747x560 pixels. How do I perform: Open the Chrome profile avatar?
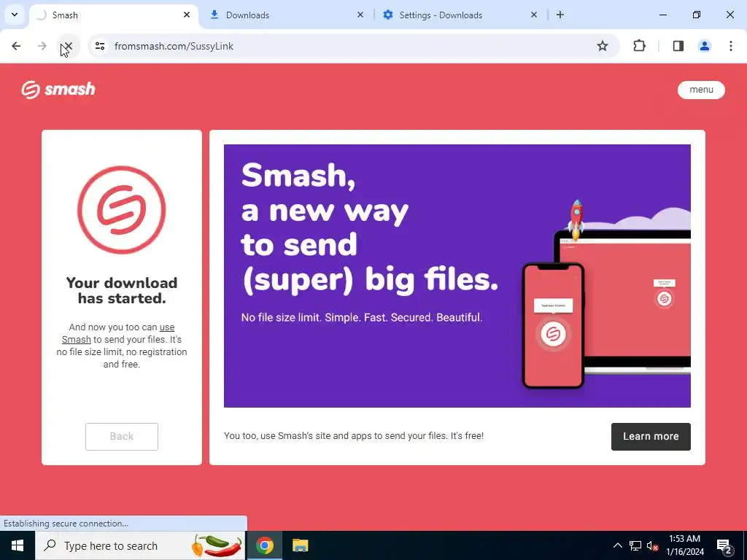(704, 46)
